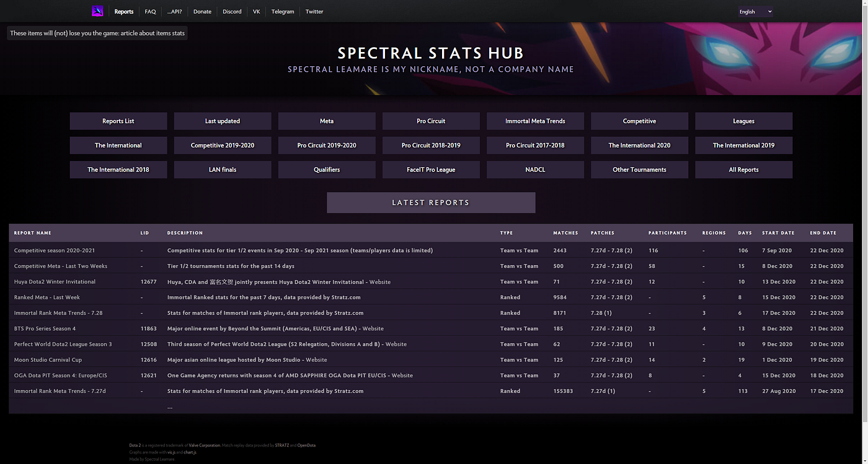
Task: Click the Spectral Stats Hub logo icon
Action: [x=97, y=11]
